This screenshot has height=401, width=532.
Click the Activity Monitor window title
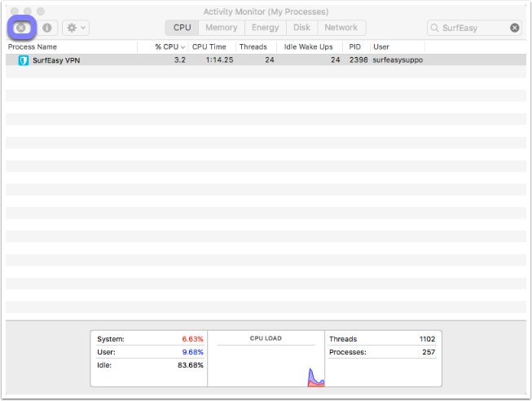point(266,11)
